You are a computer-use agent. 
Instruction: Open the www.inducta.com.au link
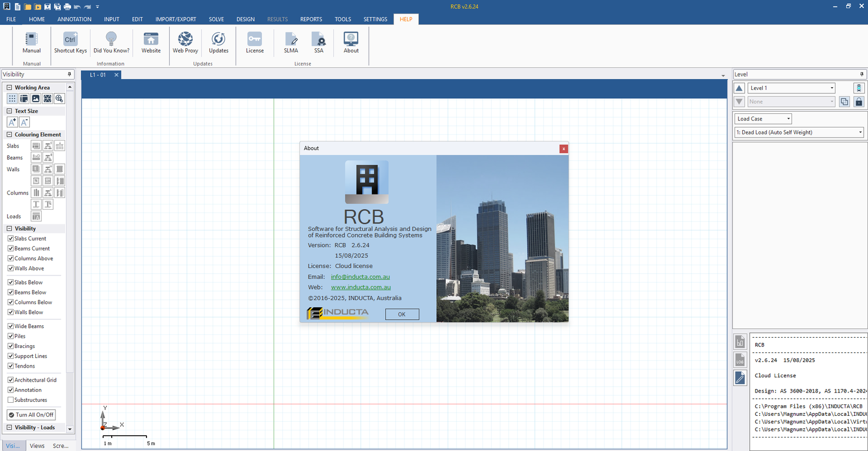point(361,287)
